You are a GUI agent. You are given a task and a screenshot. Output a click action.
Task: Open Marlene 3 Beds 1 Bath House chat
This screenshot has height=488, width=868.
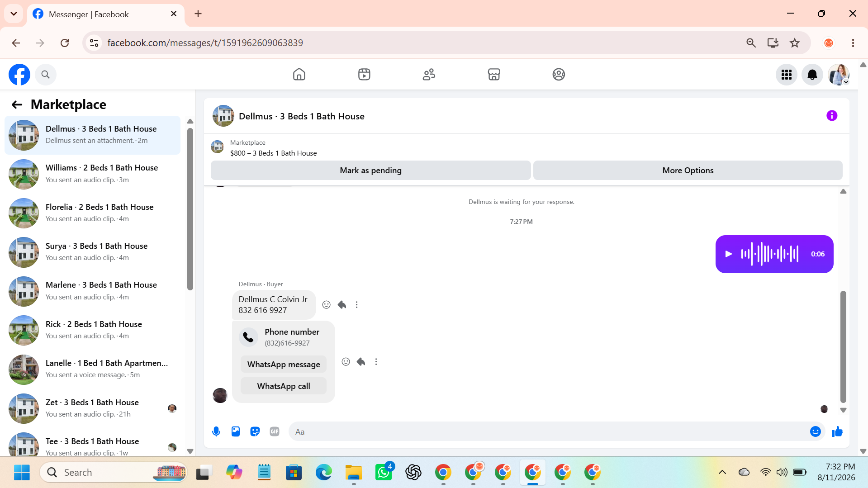pyautogui.click(x=92, y=291)
